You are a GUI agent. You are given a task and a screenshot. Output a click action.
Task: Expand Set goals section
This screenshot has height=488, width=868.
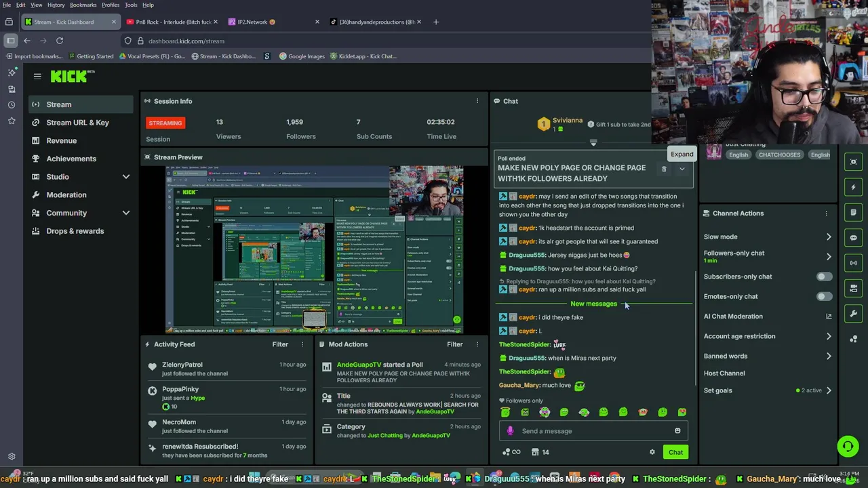click(x=829, y=390)
